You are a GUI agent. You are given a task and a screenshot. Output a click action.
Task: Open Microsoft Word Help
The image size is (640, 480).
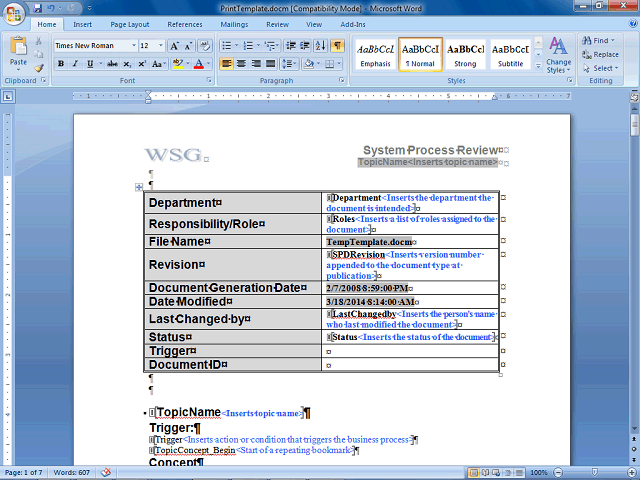point(633,24)
